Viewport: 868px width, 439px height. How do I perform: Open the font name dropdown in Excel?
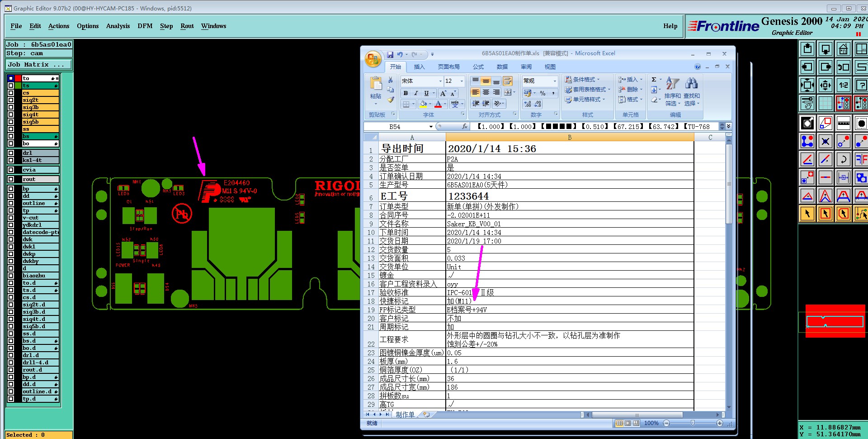pos(440,81)
